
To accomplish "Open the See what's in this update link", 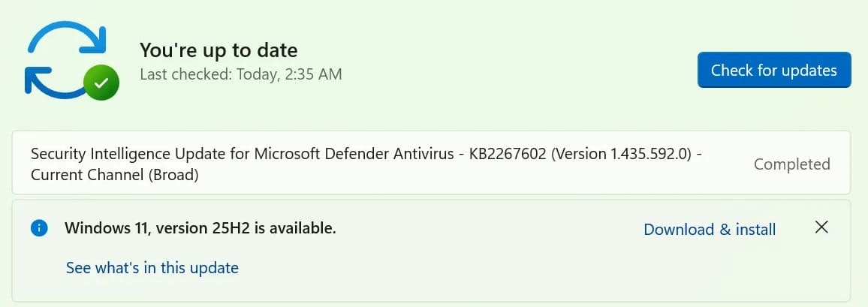I will (x=152, y=268).
